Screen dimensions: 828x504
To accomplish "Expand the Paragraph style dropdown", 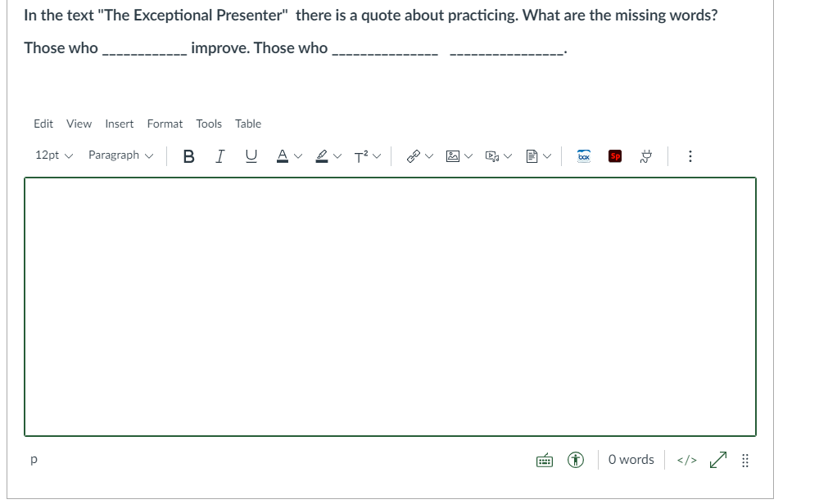I will click(x=120, y=155).
